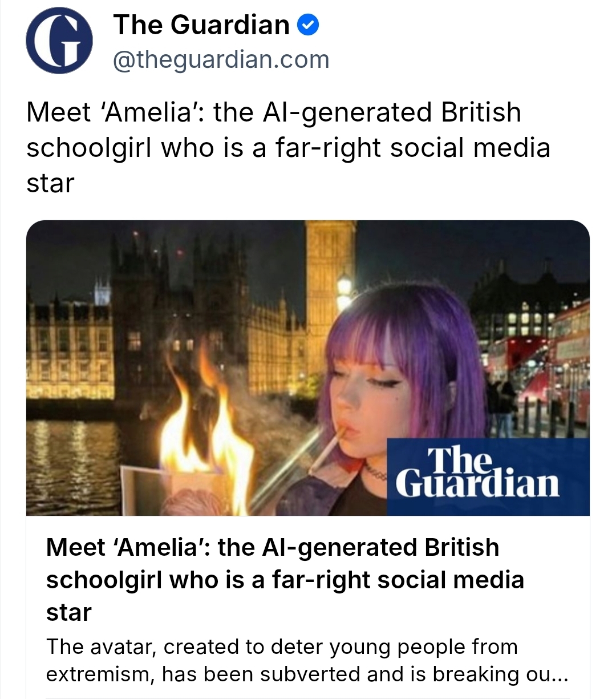This screenshot has width=616, height=699.
Task: Open the @theguardian.com handle
Action: coord(221,59)
